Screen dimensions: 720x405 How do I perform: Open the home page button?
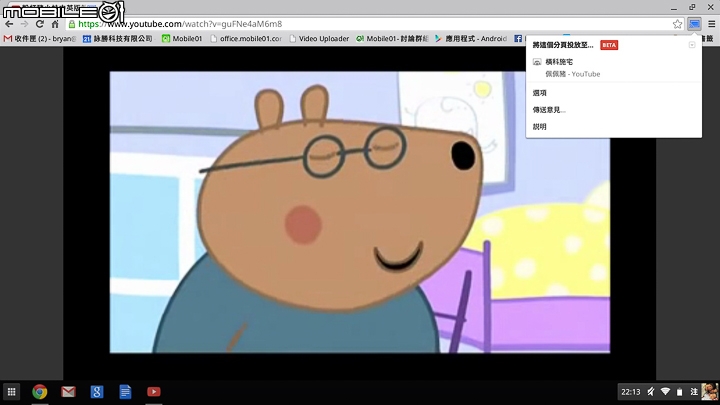pos(55,24)
